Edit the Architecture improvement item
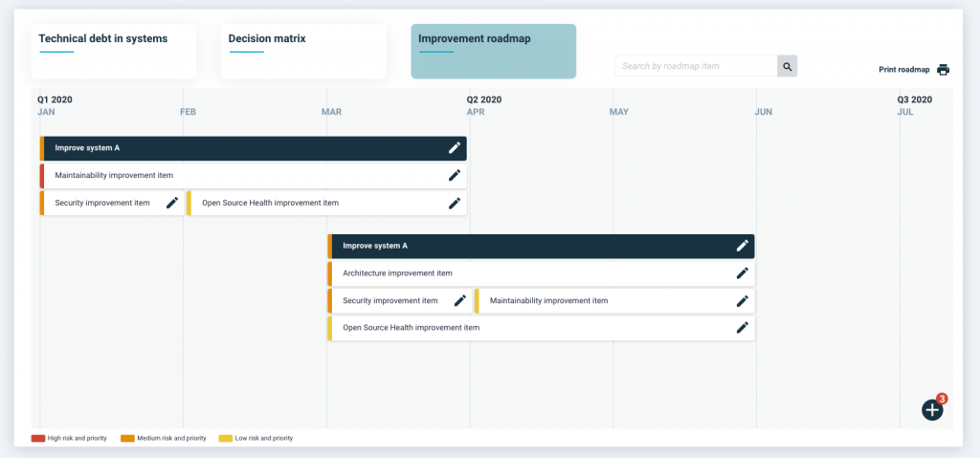Screen dimensions: 980x458 coord(742,273)
